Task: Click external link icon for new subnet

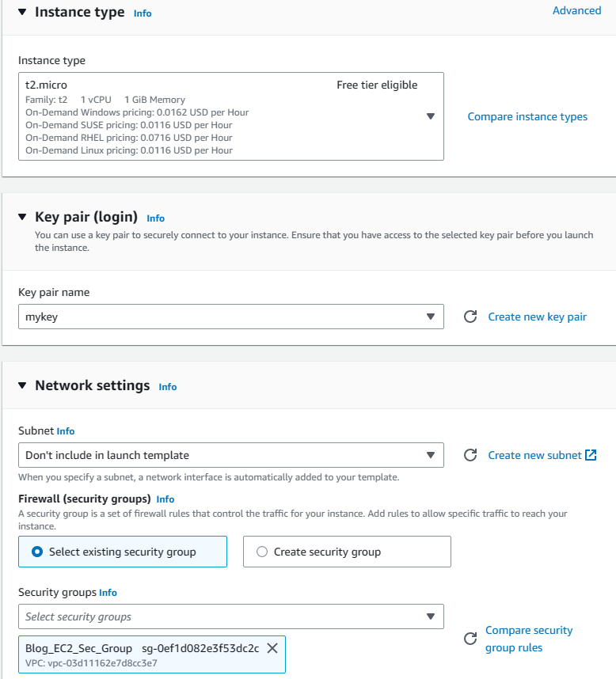Action: 591,455
